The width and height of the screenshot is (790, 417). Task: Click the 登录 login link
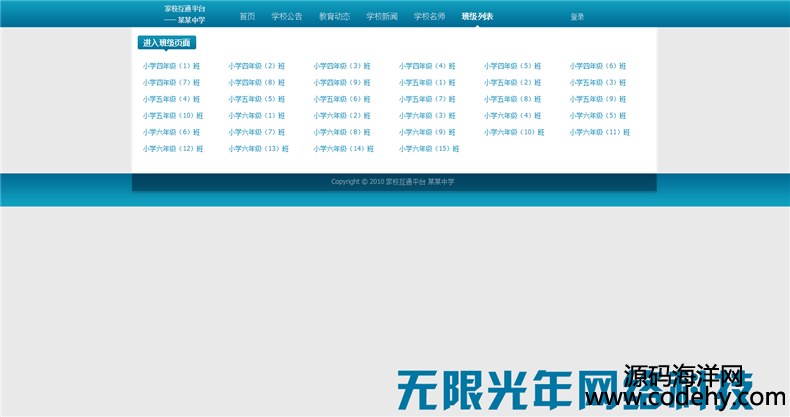(577, 17)
